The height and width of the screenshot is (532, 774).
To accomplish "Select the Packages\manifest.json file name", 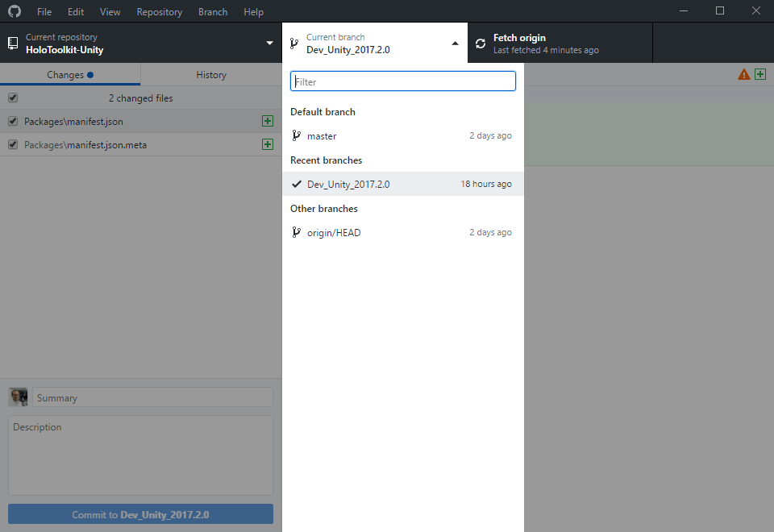I will pos(73,122).
